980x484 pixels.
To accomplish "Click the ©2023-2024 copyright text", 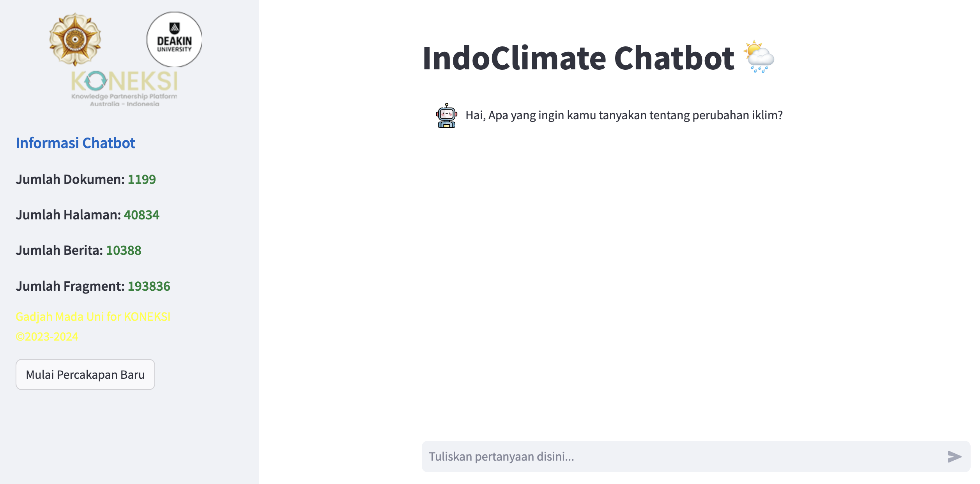I will [47, 336].
